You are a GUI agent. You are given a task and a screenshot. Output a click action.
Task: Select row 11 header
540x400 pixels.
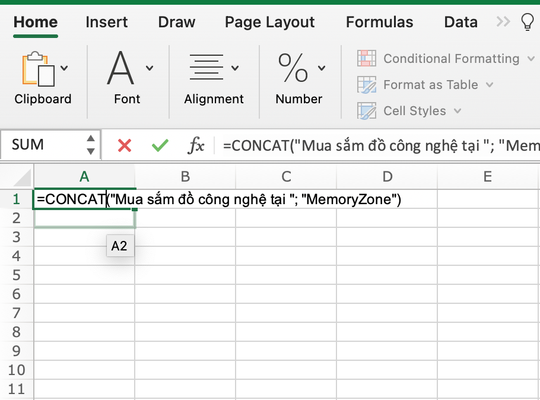(16, 389)
